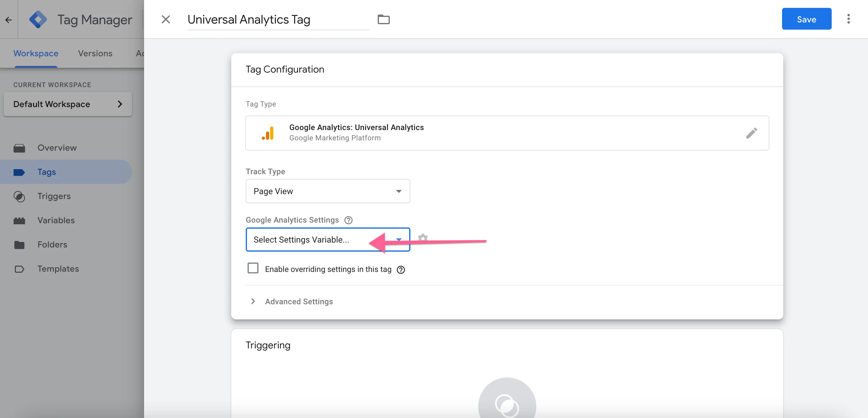Switch to the Versions tab
This screenshot has height=418, width=868.
coord(95,53)
